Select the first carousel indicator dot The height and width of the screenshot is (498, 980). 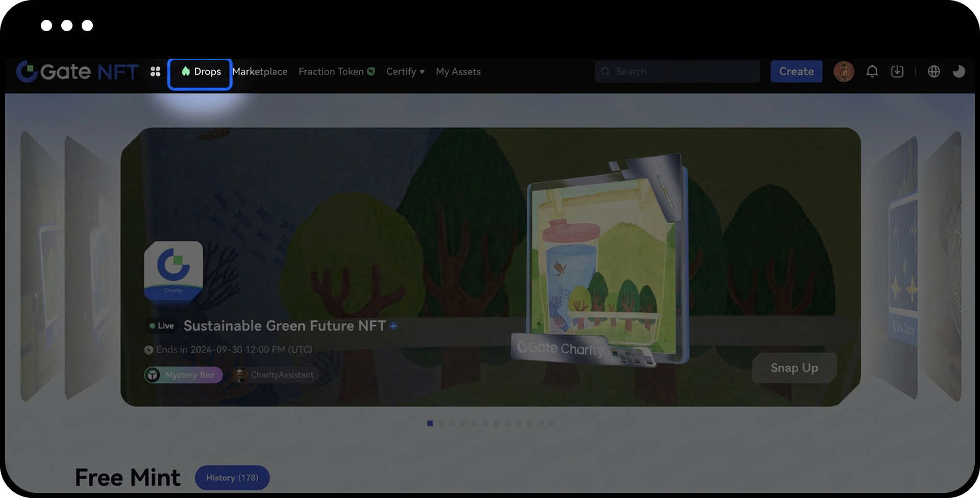click(x=430, y=424)
